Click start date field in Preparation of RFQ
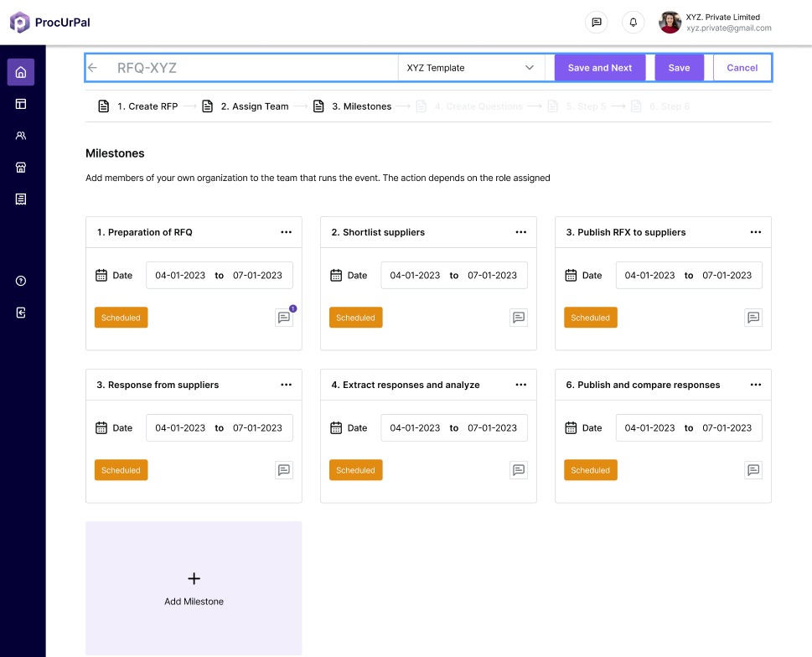 [179, 275]
